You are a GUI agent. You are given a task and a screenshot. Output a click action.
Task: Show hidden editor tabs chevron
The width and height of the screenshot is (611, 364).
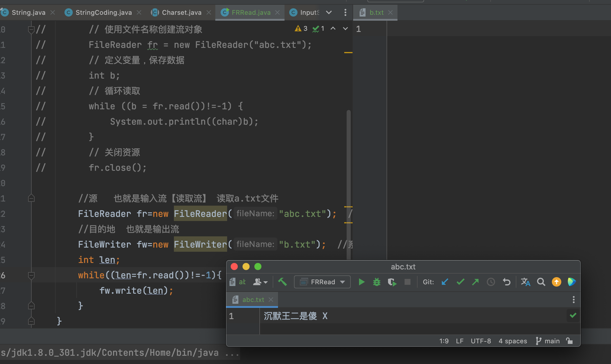329,12
